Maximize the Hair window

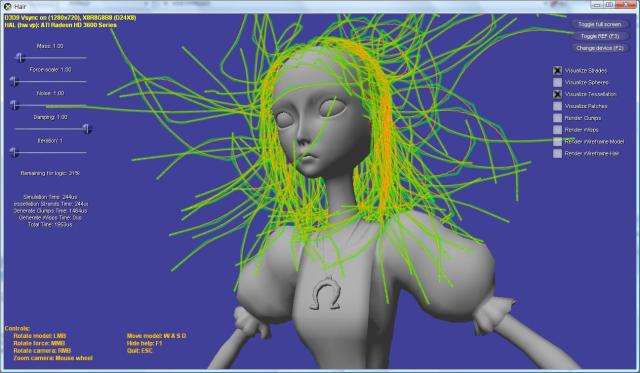tap(609, 4)
